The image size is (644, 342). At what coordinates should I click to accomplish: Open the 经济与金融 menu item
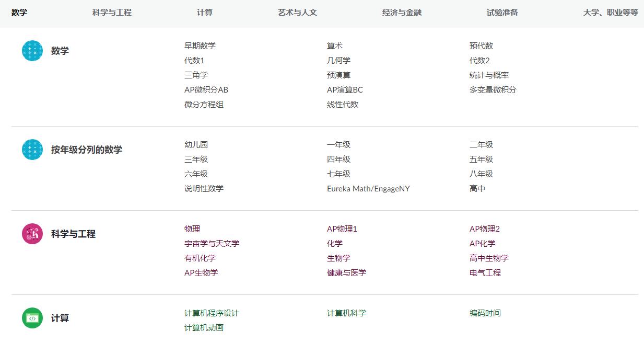(402, 12)
